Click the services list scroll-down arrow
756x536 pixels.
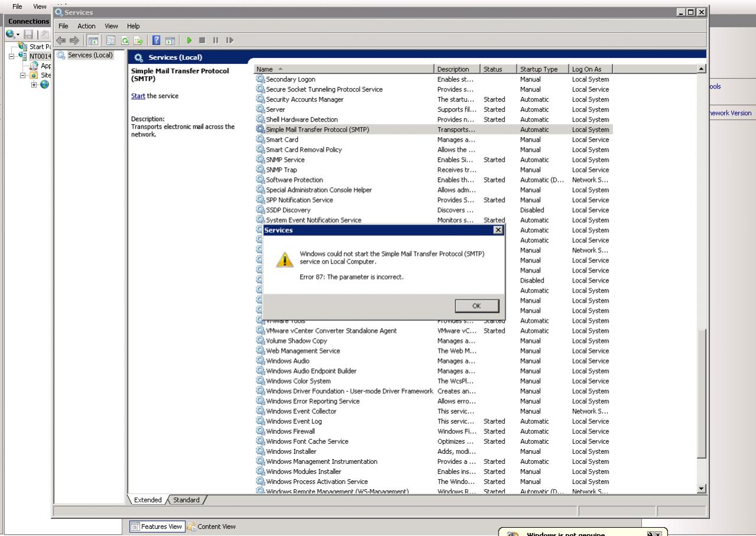pyautogui.click(x=702, y=489)
